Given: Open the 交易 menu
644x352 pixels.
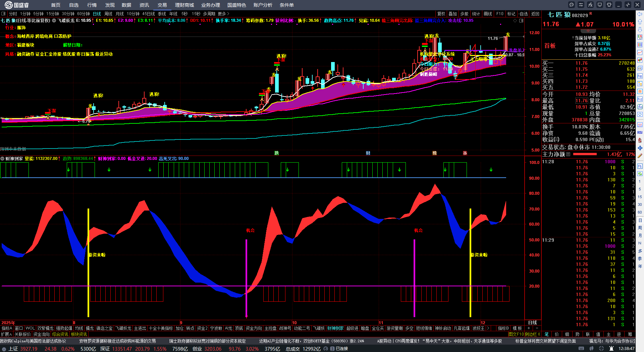Looking at the screenshot, I should [162, 5].
